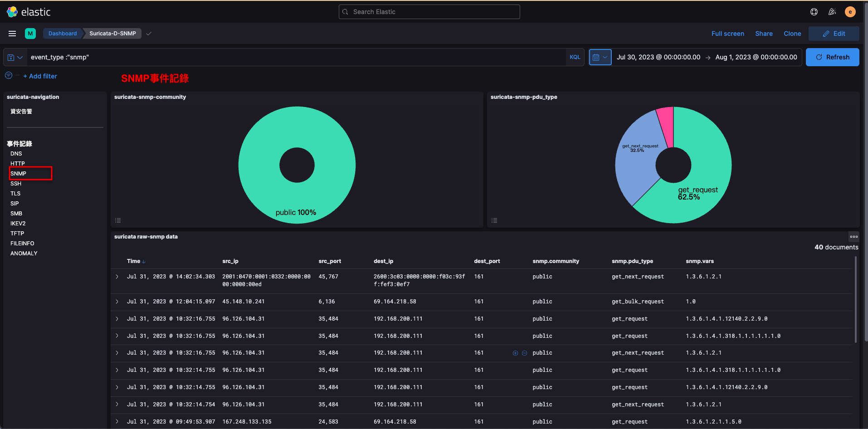Viewport: 868px width, 429px height.
Task: Filter out public value minus icon
Action: click(x=524, y=353)
